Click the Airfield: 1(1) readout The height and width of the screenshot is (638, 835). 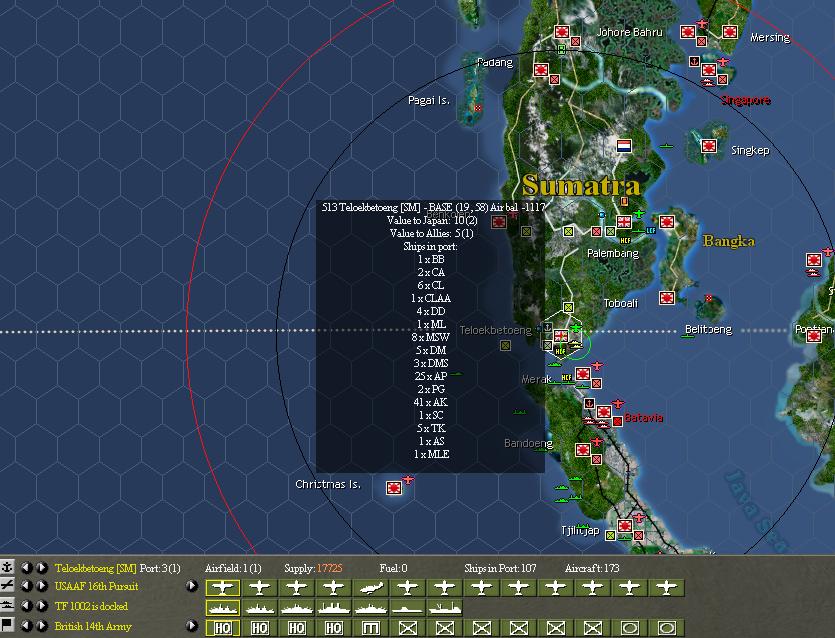[233, 568]
